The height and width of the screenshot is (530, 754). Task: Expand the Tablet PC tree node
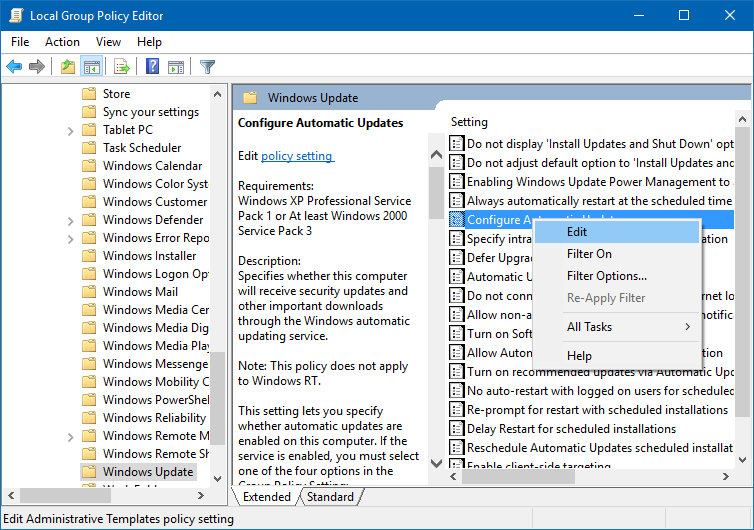(x=71, y=131)
